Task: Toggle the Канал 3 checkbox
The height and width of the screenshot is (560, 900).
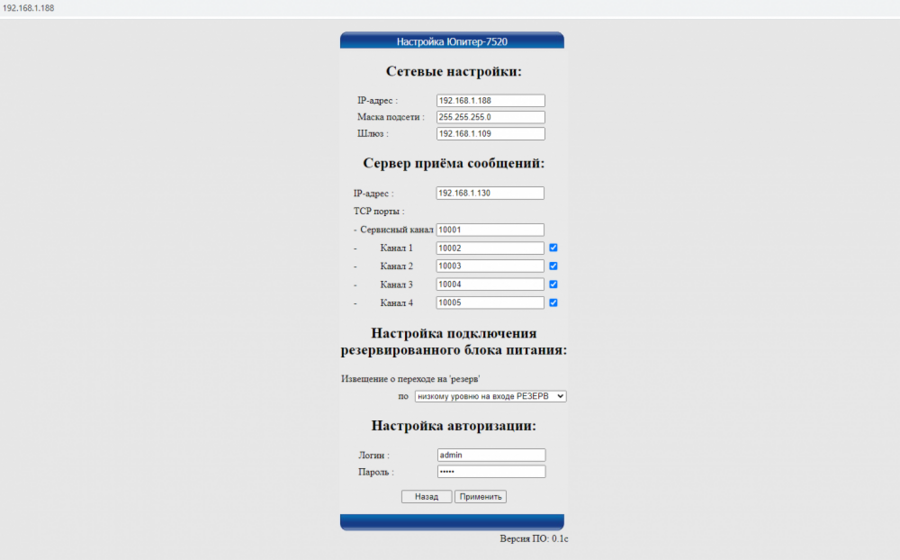Action: pos(553,285)
